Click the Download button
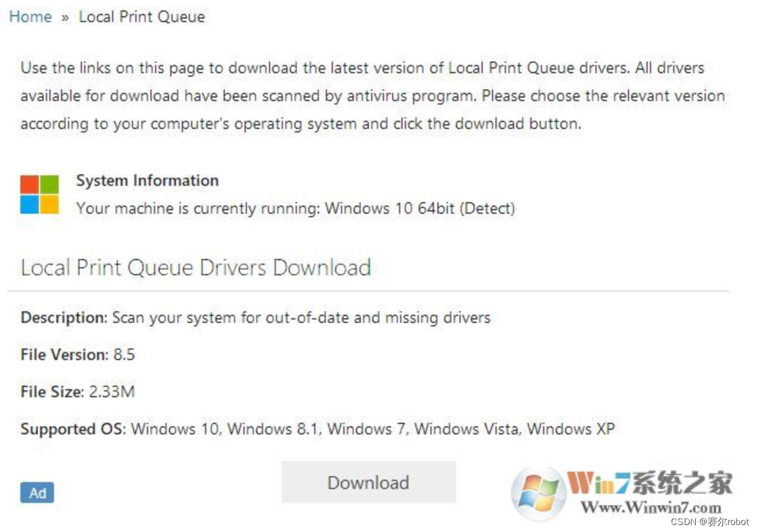Screen dimensions: 758x532 tap(369, 482)
